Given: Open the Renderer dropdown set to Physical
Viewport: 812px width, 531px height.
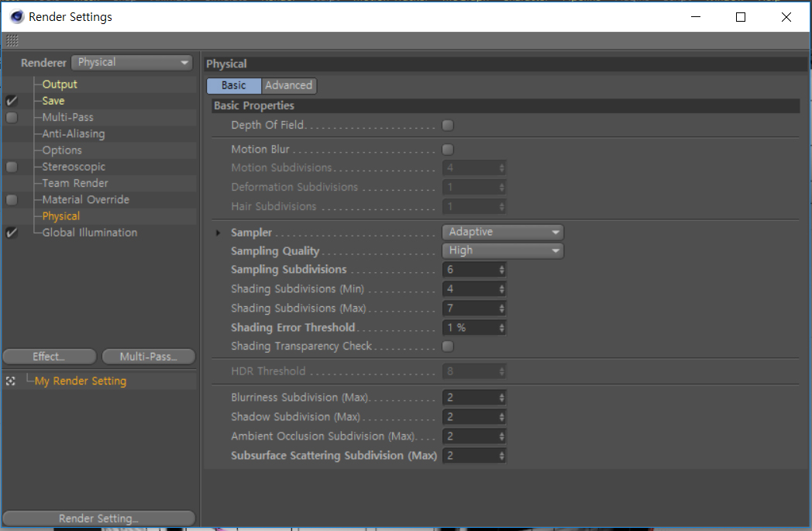Looking at the screenshot, I should coord(132,63).
